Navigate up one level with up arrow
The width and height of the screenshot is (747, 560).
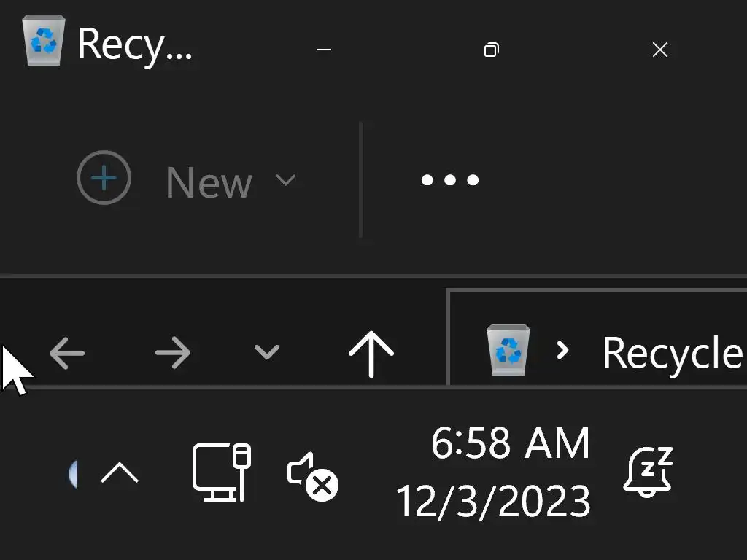pyautogui.click(x=371, y=353)
